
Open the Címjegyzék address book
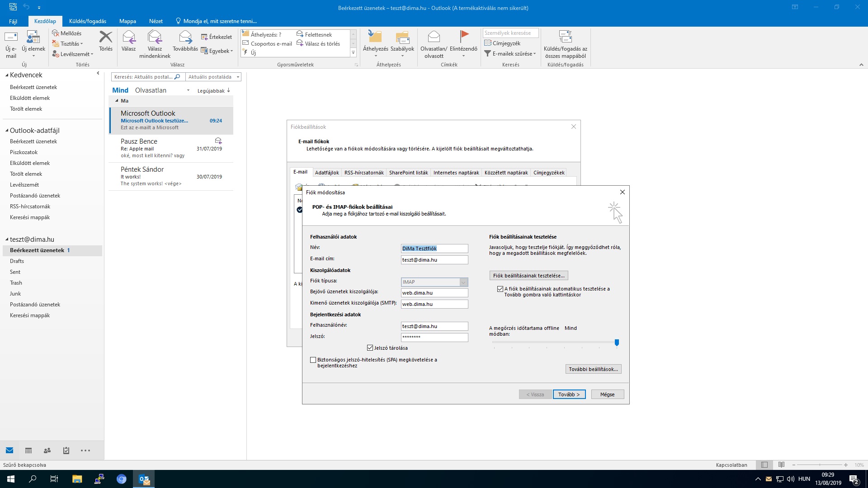502,43
